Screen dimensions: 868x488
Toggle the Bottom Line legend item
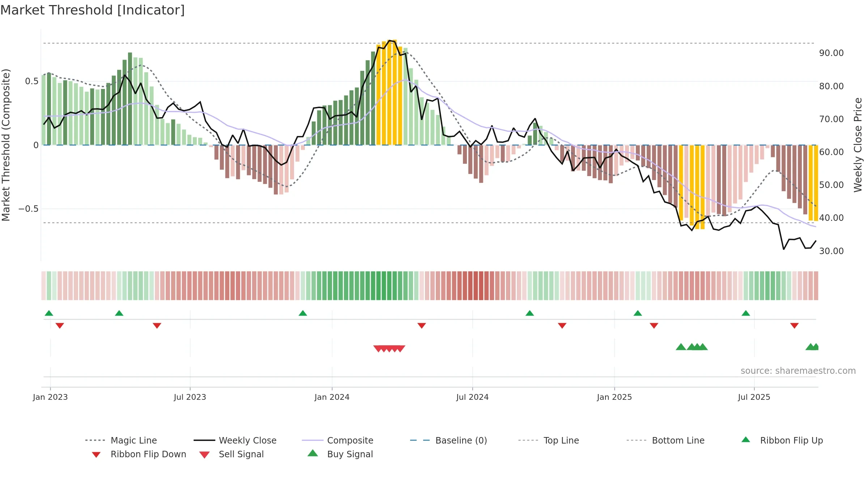coord(665,440)
